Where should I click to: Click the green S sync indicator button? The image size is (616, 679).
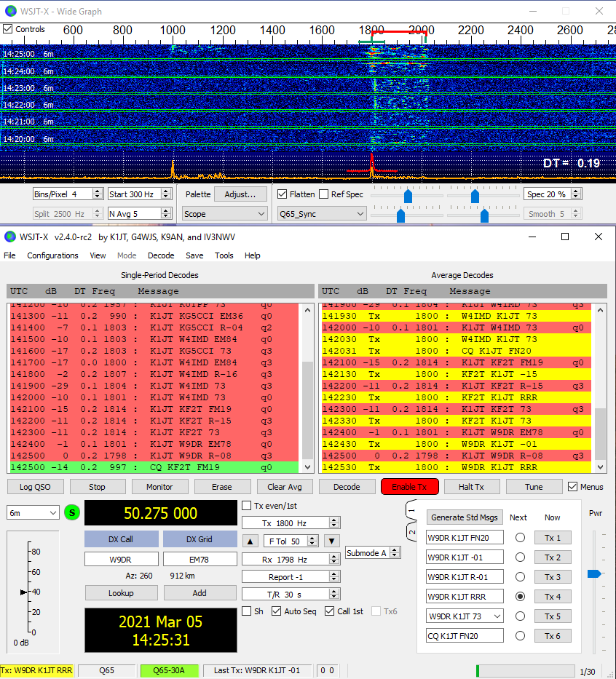pyautogui.click(x=72, y=513)
